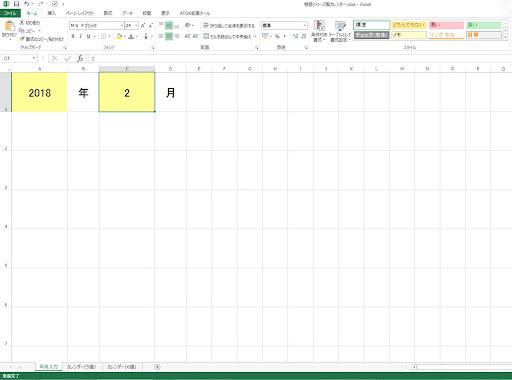Click the Wrap Text button

[x=229, y=25]
